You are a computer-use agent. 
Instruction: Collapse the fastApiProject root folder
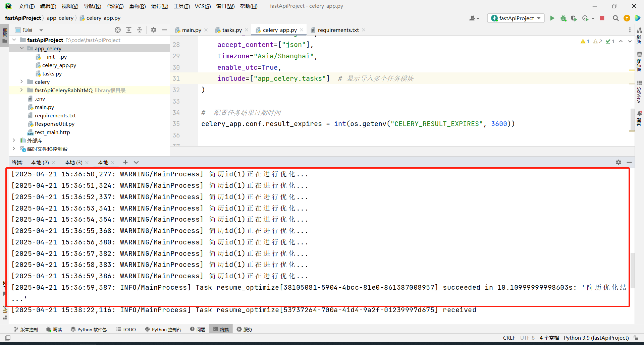(14, 40)
